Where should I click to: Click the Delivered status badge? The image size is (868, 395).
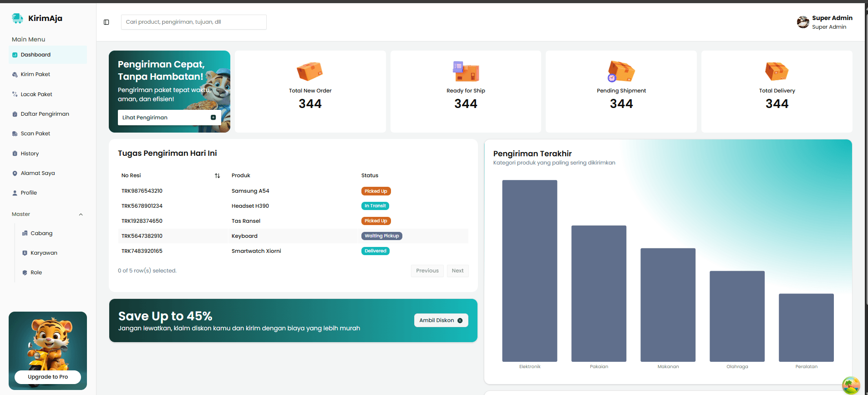pyautogui.click(x=376, y=251)
